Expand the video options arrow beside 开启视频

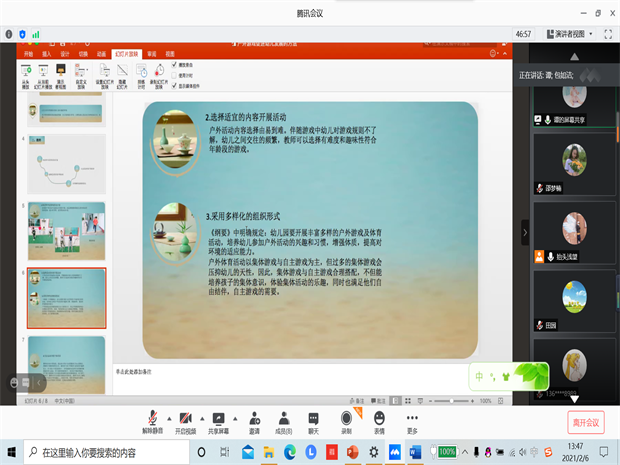(202, 418)
